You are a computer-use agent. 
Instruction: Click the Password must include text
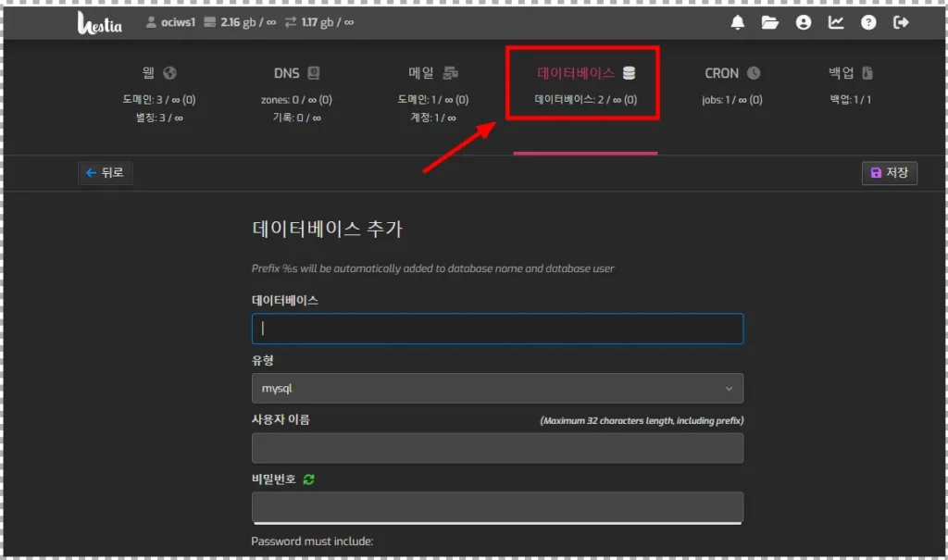point(312,541)
